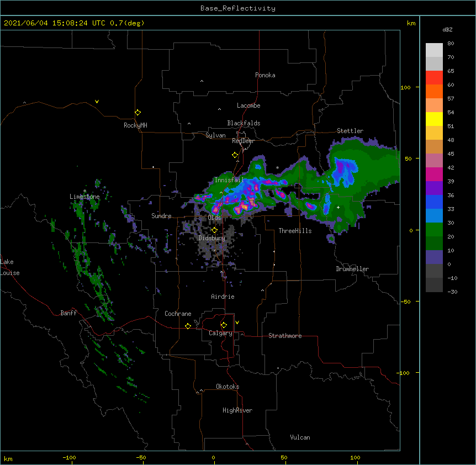Select the Lacombe city label
476x465 pixels.
tap(248, 105)
